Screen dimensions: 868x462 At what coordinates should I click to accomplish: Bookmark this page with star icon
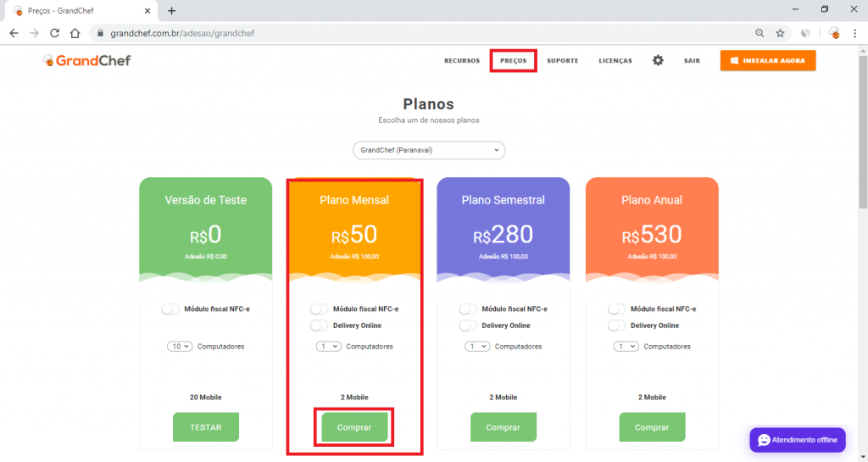tap(780, 33)
